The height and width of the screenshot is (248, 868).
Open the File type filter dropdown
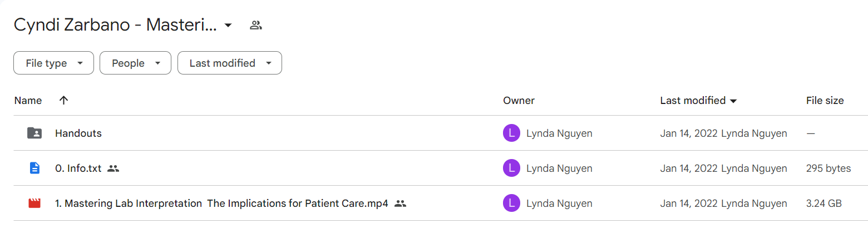[x=53, y=63]
